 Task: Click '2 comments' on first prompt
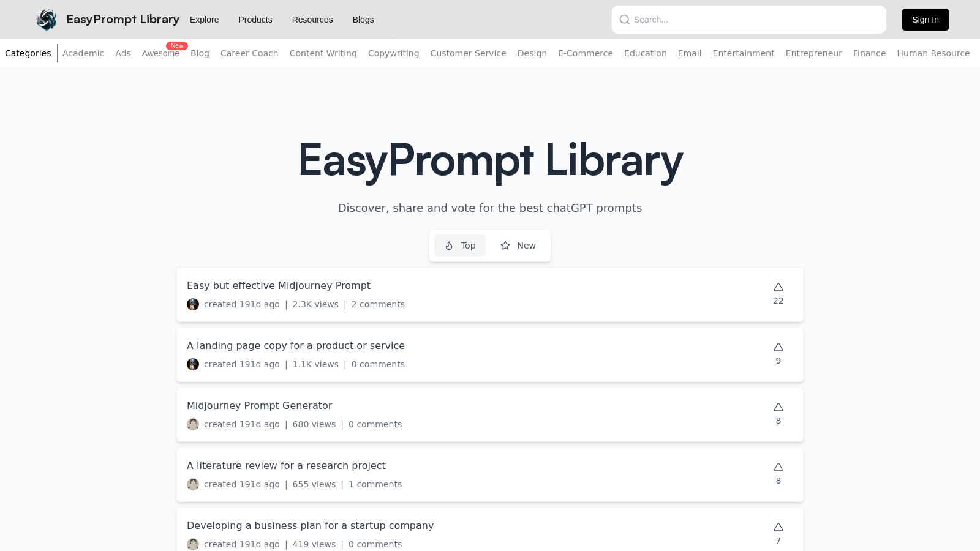click(378, 304)
